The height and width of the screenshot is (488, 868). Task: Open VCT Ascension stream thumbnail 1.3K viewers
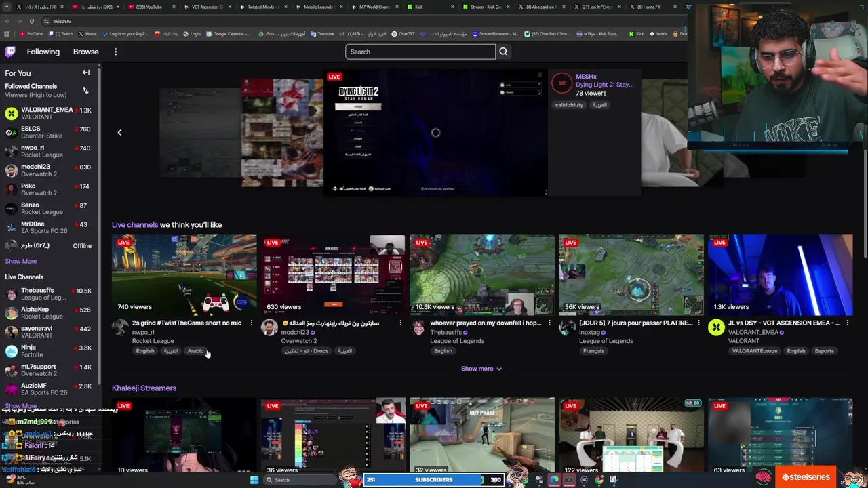(x=781, y=274)
